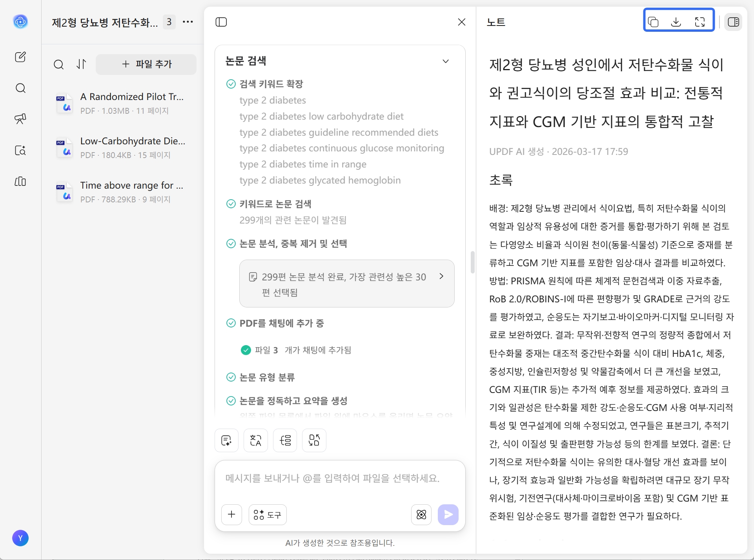The image size is (754, 560).
Task: Open the 도구 tools menu
Action: click(x=267, y=514)
